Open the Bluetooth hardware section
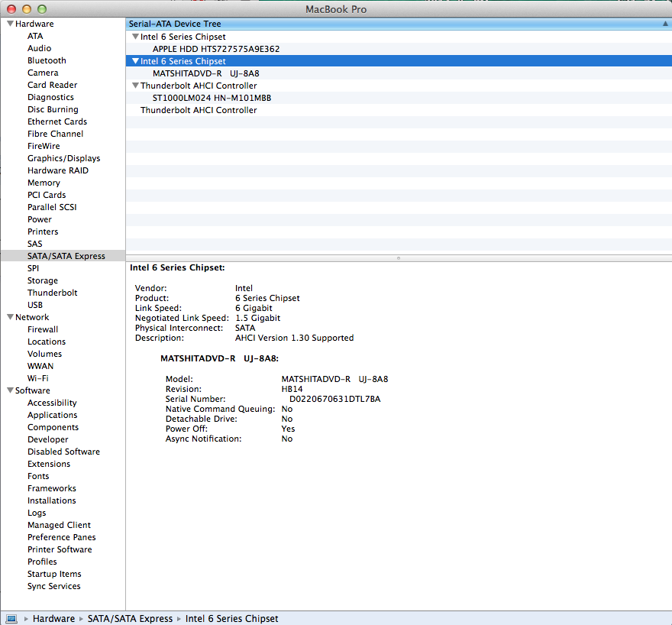 [x=47, y=60]
